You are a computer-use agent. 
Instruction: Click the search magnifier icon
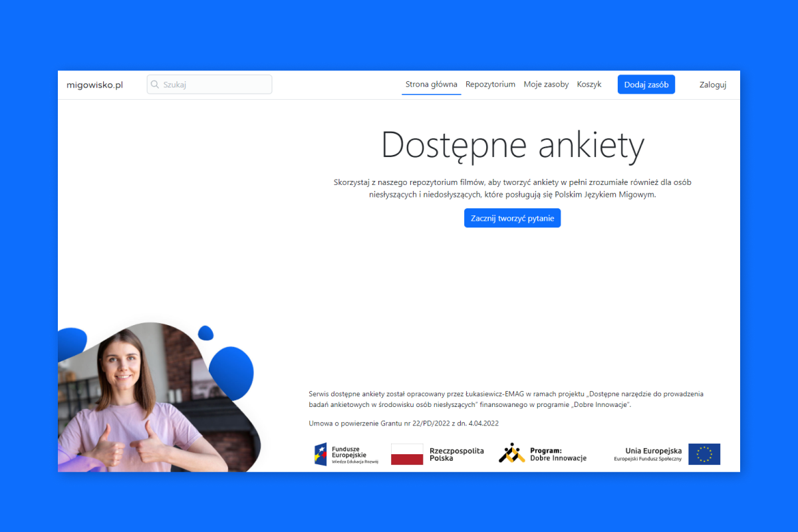156,84
